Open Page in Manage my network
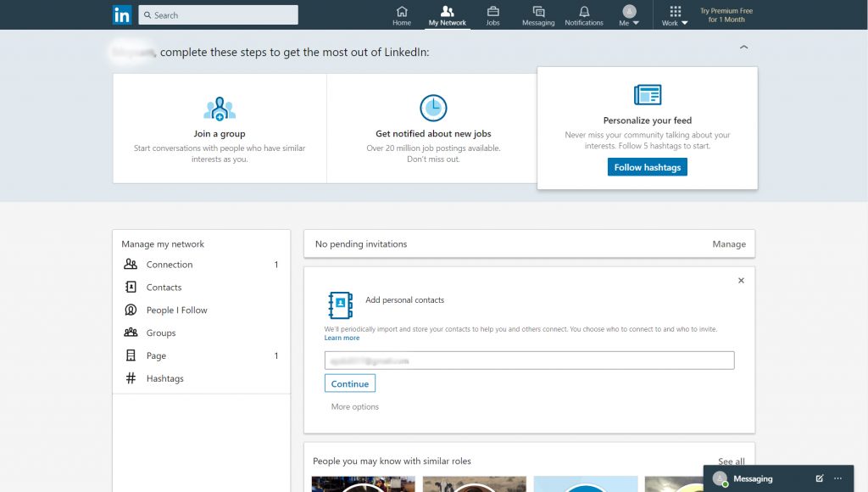Viewport: 868px width, 492px height. [156, 355]
